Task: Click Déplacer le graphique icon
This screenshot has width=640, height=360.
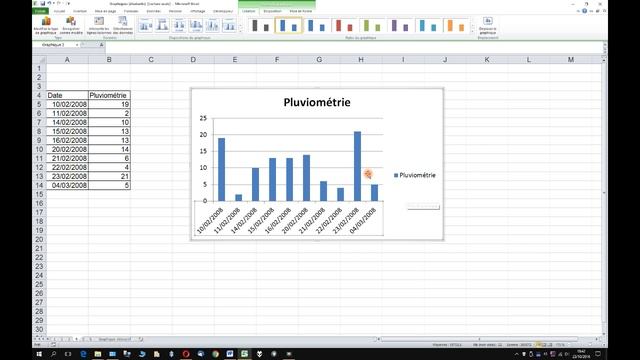Action: pyautogui.click(x=488, y=25)
